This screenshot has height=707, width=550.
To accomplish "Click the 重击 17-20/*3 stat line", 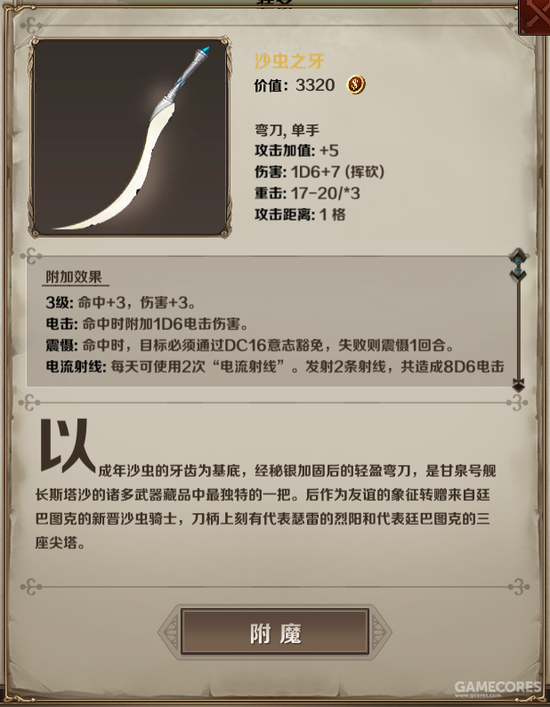I will click(x=307, y=193).
